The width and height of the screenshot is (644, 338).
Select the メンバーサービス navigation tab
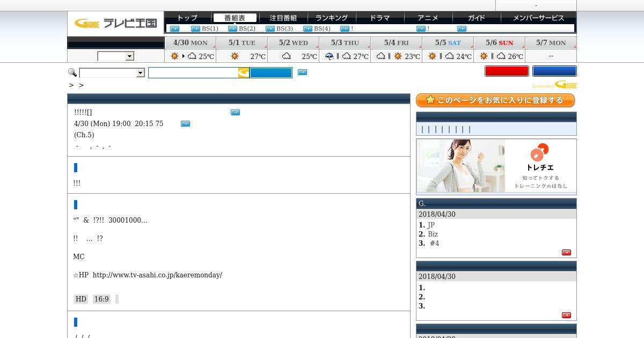538,18
